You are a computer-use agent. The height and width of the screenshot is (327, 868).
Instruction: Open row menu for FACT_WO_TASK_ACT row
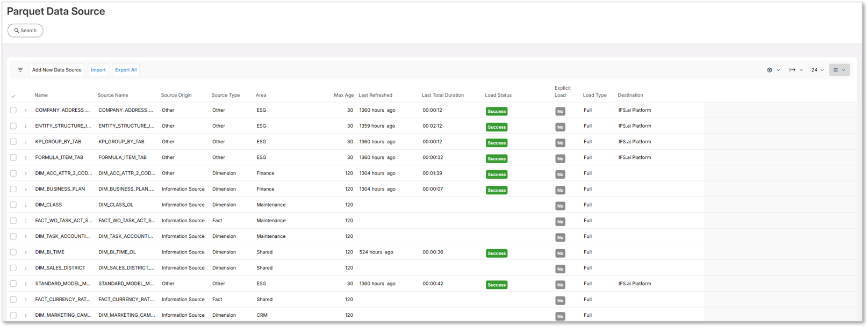coord(26,221)
